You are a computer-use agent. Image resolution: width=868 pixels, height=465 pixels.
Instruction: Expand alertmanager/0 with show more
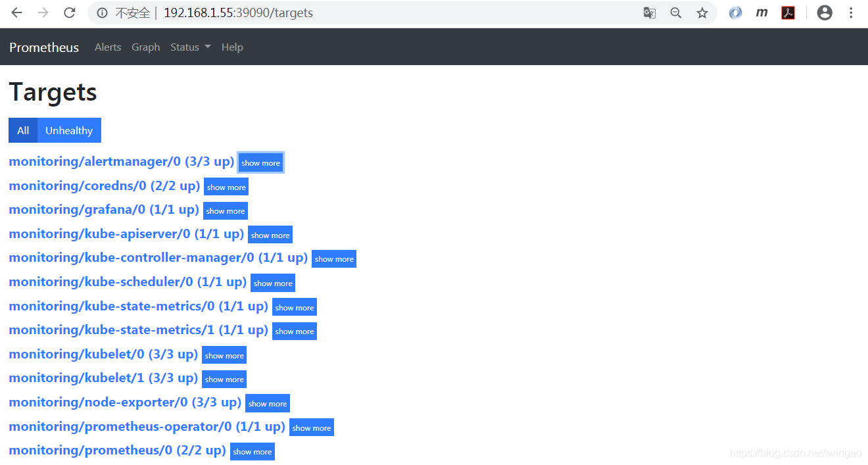pyautogui.click(x=261, y=162)
